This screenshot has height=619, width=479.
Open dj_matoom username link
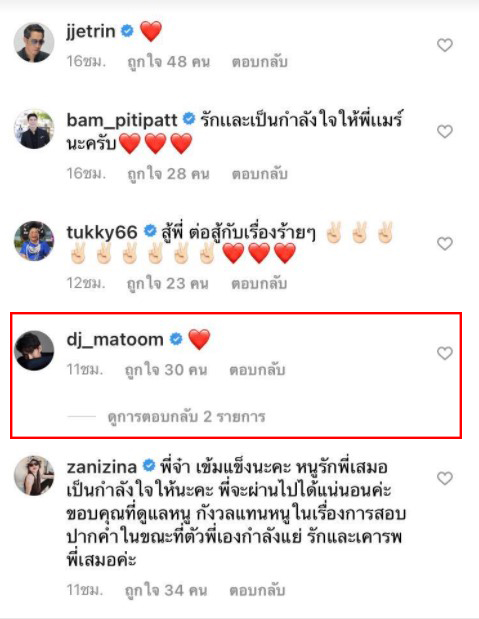tap(115, 340)
